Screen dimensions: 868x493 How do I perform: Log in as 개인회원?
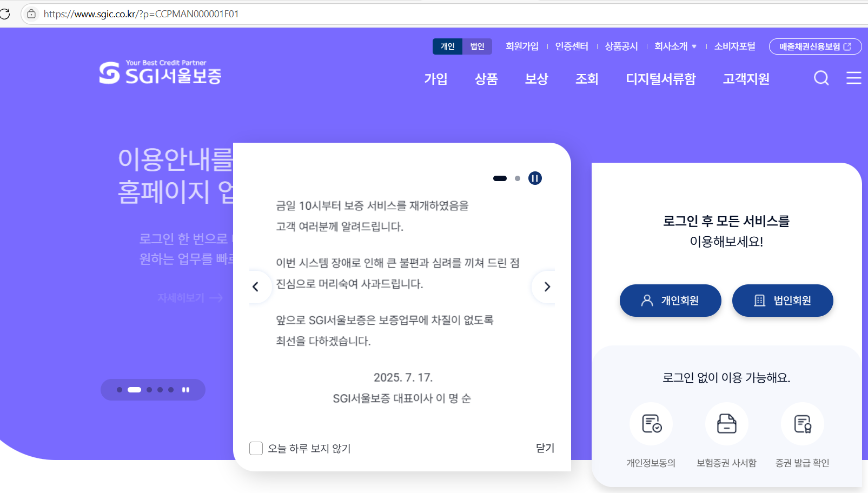(x=671, y=301)
